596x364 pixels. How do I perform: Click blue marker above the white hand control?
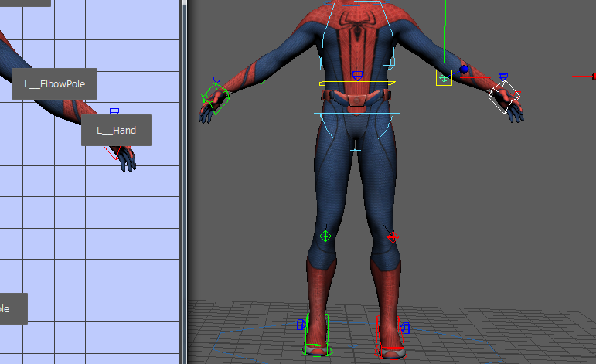point(503,77)
